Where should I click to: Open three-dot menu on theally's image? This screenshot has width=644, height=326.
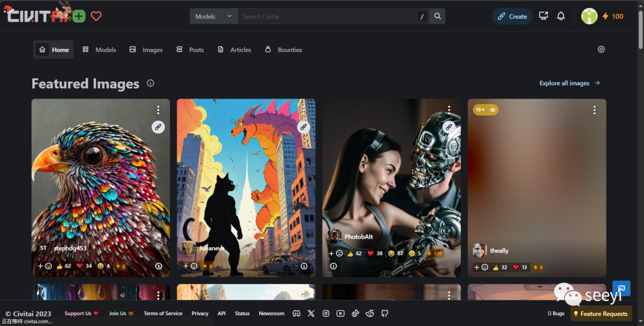pyautogui.click(x=595, y=110)
